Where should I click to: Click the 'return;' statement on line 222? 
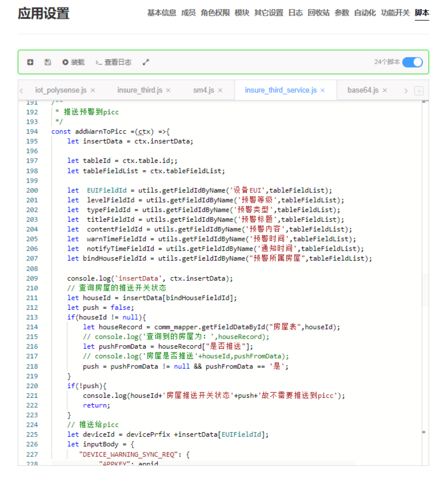tap(96, 406)
